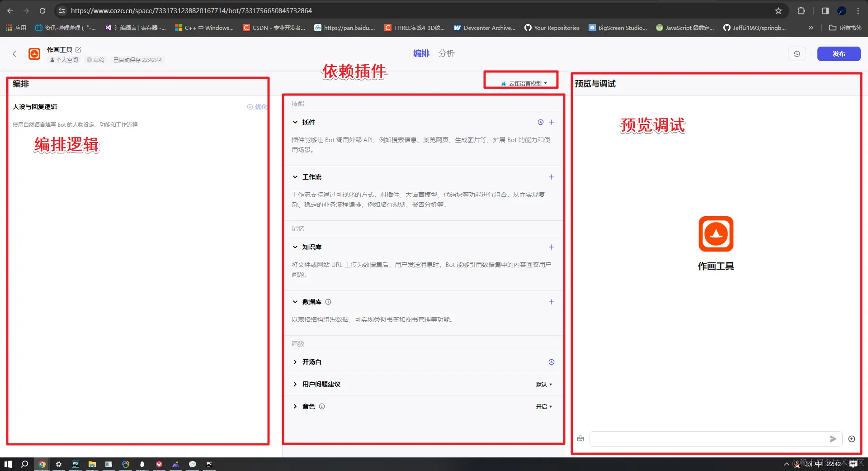
Task: Bookmark this page with the star icon
Action: tap(778, 11)
